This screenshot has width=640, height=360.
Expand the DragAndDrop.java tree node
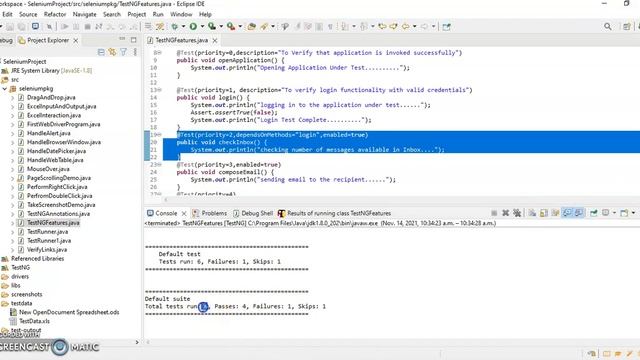[x=12, y=98]
